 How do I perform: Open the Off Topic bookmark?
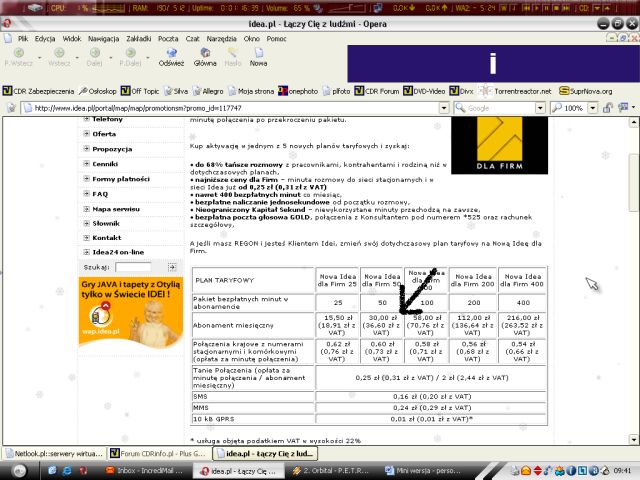(140, 91)
